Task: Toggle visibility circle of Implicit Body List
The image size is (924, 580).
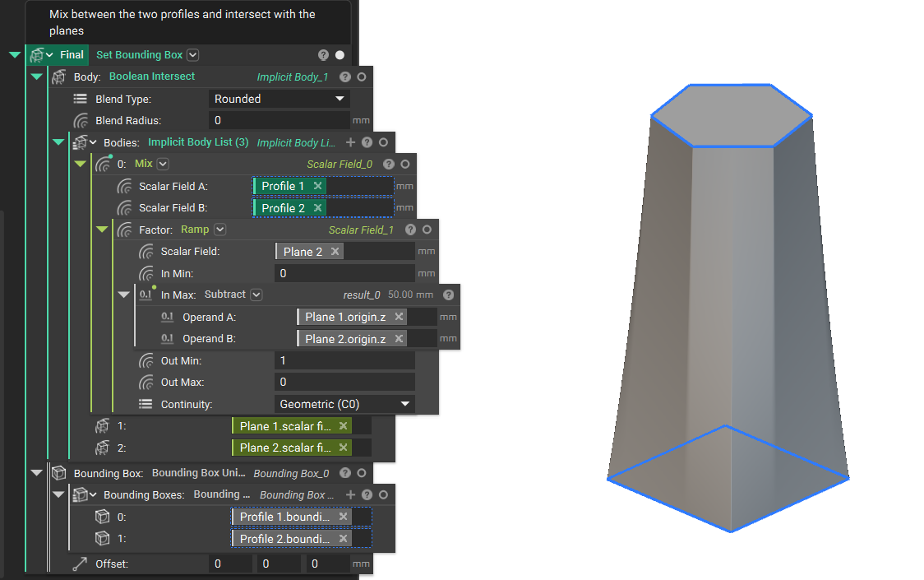Action: [384, 142]
